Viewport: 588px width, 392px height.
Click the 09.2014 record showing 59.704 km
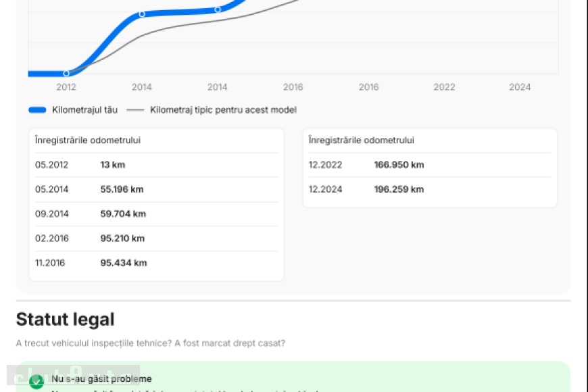[x=156, y=214]
